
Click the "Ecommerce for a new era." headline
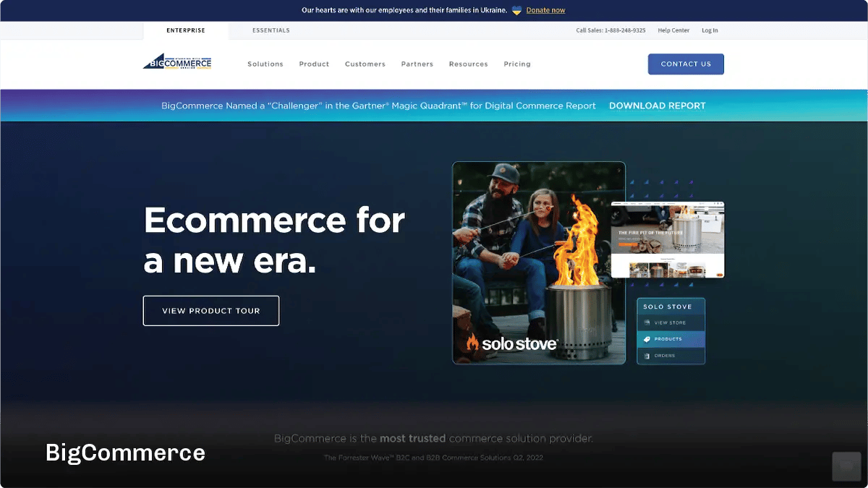coord(274,241)
